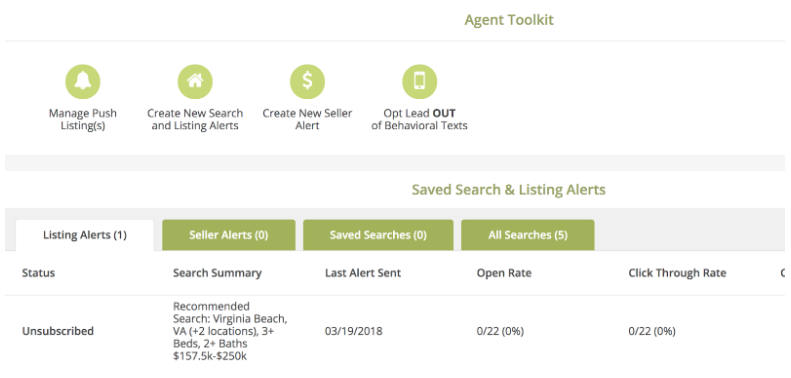Open the Seller Alerts (0) tab
This screenshot has width=791, height=378.
pos(229,235)
